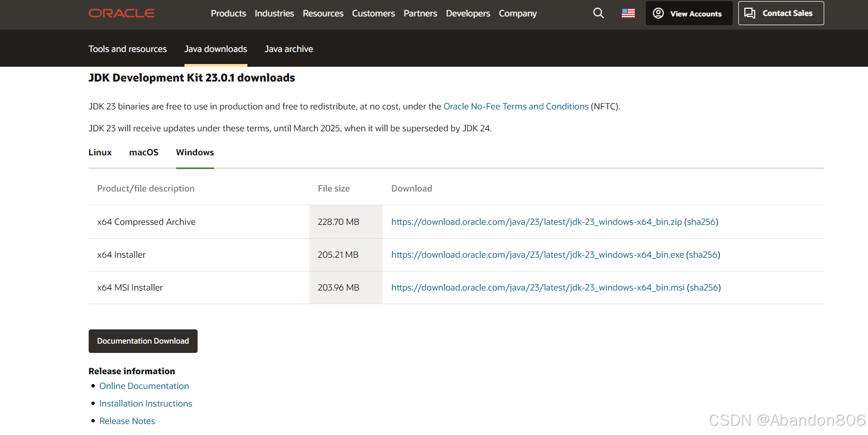Click the Oracle logo
868x435 pixels.
(x=121, y=13)
